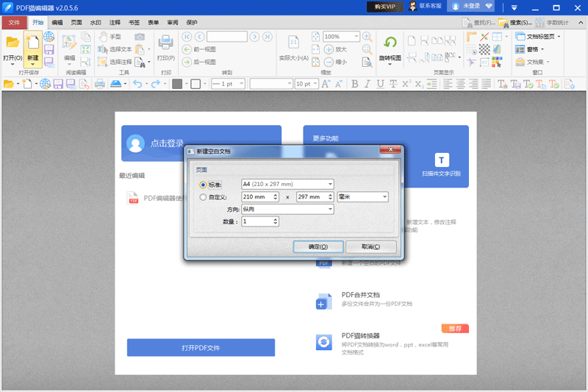Viewport: 588px width, 392px height.
Task: Click the OK (确定) button
Action: coord(318,246)
